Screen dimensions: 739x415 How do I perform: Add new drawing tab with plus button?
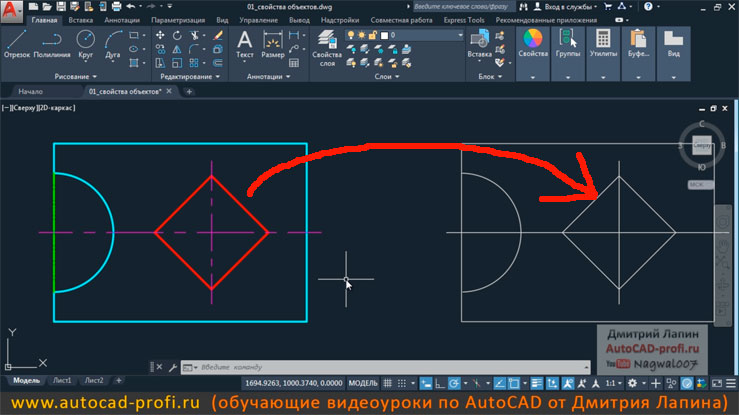pyautogui.click(x=189, y=92)
